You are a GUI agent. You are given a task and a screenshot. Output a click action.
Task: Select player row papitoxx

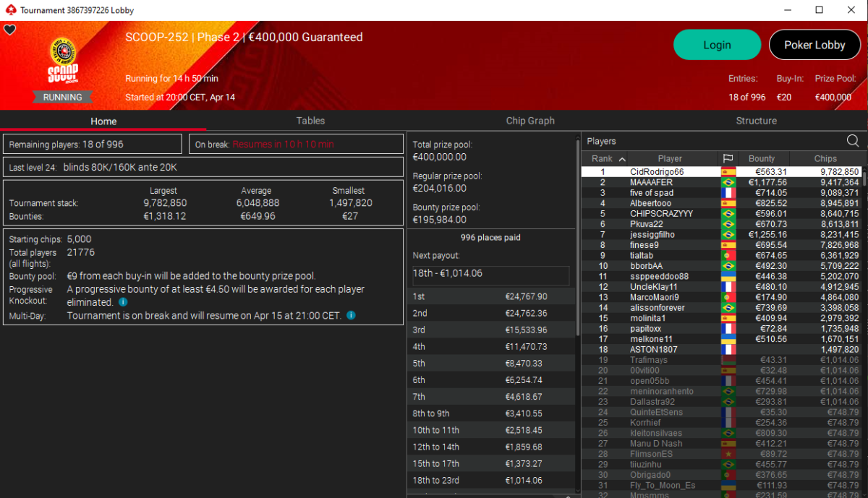[721, 329]
